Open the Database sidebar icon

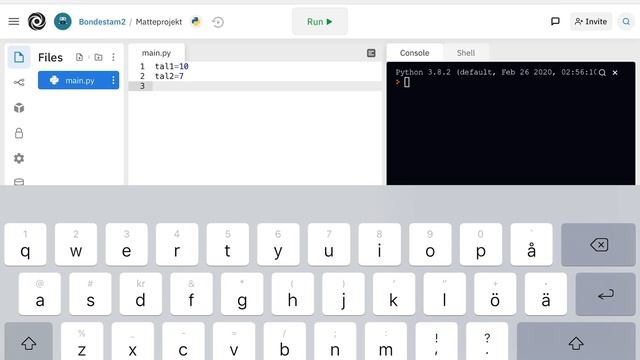tap(19, 182)
